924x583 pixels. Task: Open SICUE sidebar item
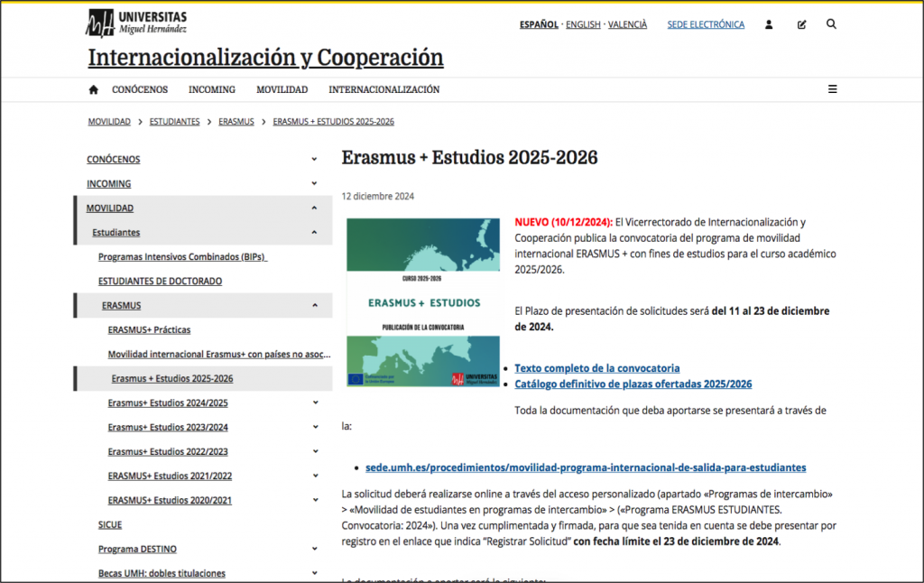(110, 524)
